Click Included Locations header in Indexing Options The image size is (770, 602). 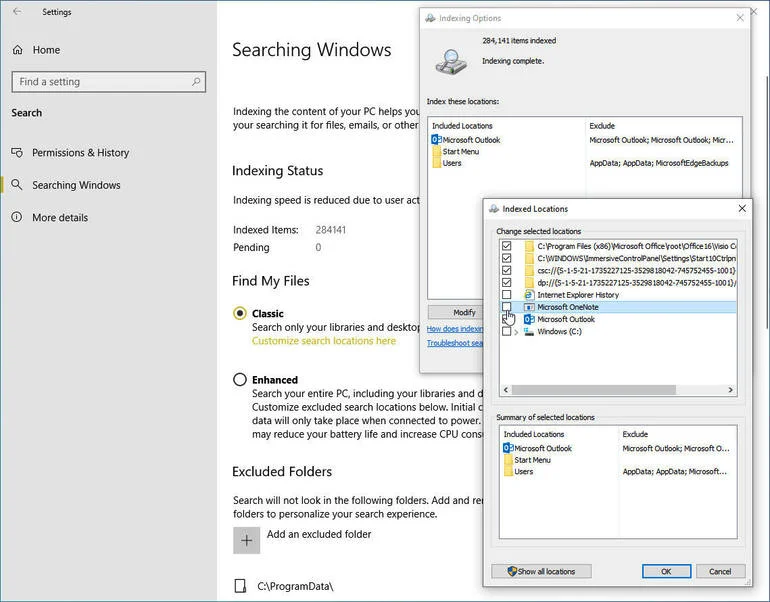[462, 126]
